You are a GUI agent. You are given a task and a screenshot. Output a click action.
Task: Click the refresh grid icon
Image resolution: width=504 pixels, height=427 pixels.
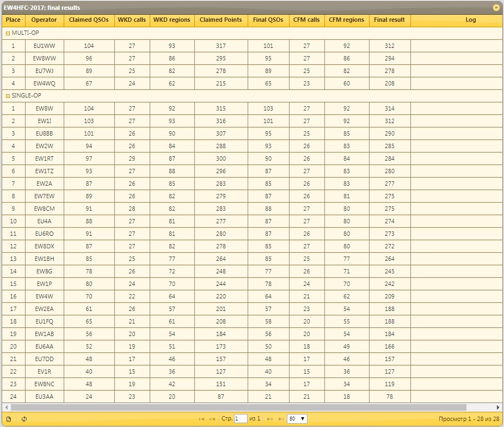click(x=24, y=419)
